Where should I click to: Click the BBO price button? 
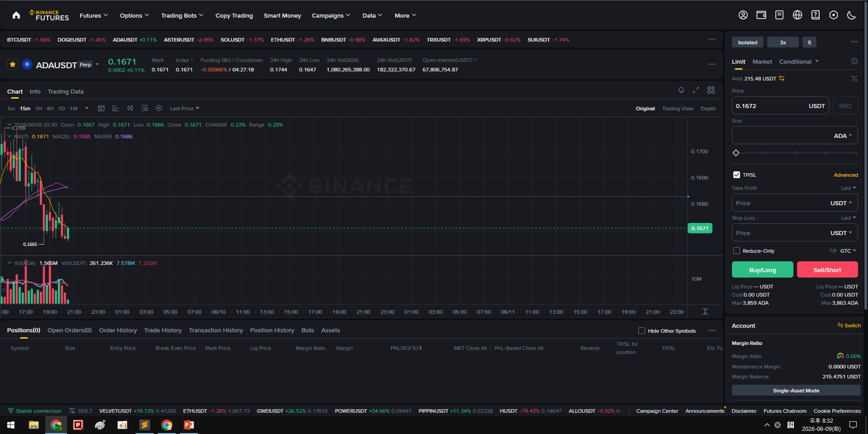click(845, 106)
